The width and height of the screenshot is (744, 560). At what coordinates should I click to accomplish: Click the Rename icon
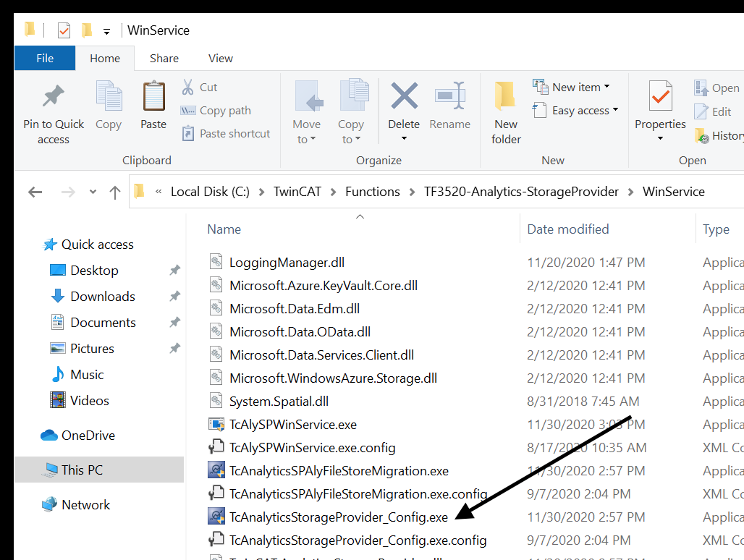click(x=450, y=96)
